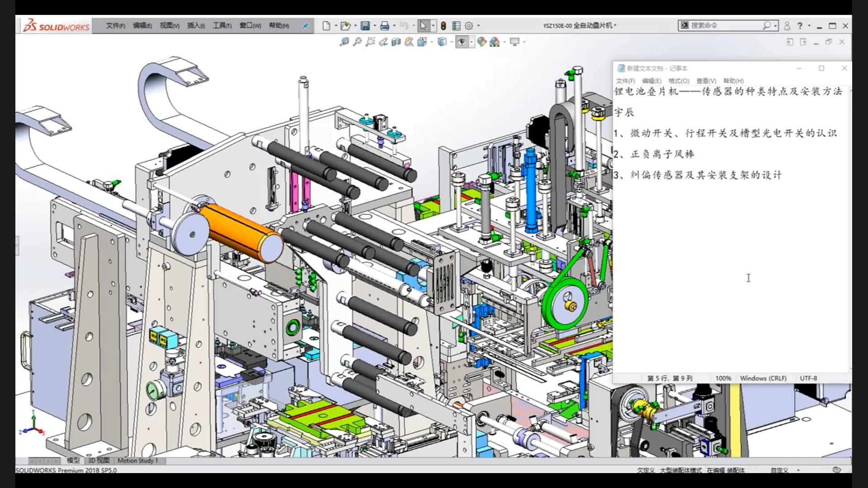Open a file with the Open icon
This screenshot has height=488, width=868.
click(x=345, y=26)
